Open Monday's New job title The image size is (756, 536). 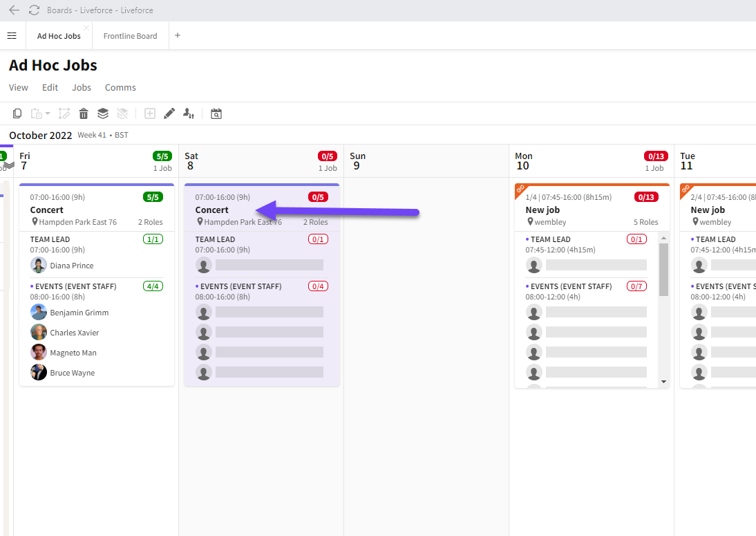(x=542, y=210)
